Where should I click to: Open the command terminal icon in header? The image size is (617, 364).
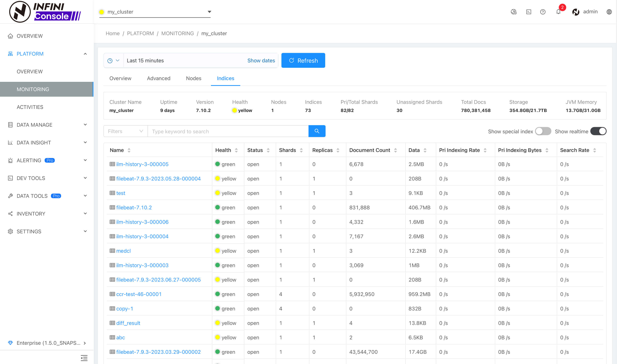click(x=529, y=12)
